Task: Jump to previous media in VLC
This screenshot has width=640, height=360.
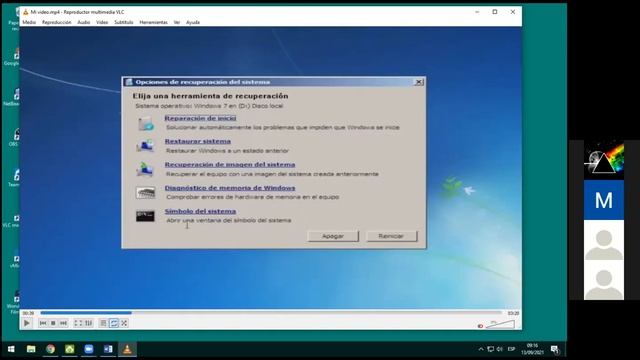Action: (x=43, y=323)
